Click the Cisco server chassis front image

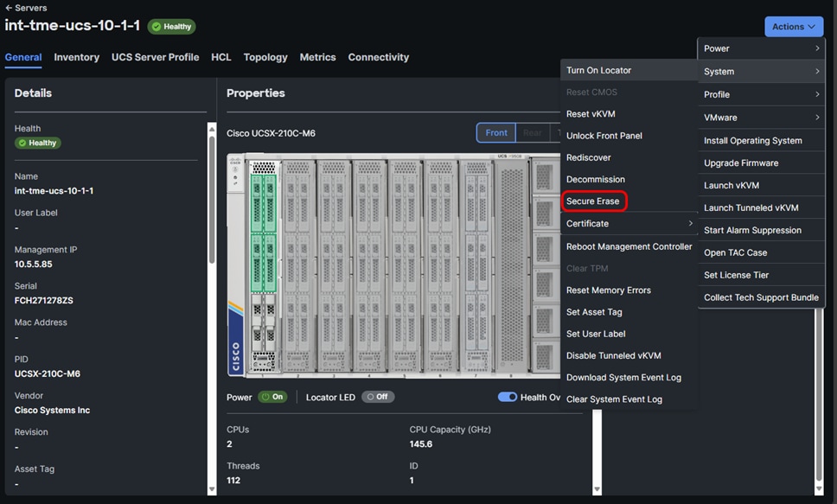click(393, 265)
